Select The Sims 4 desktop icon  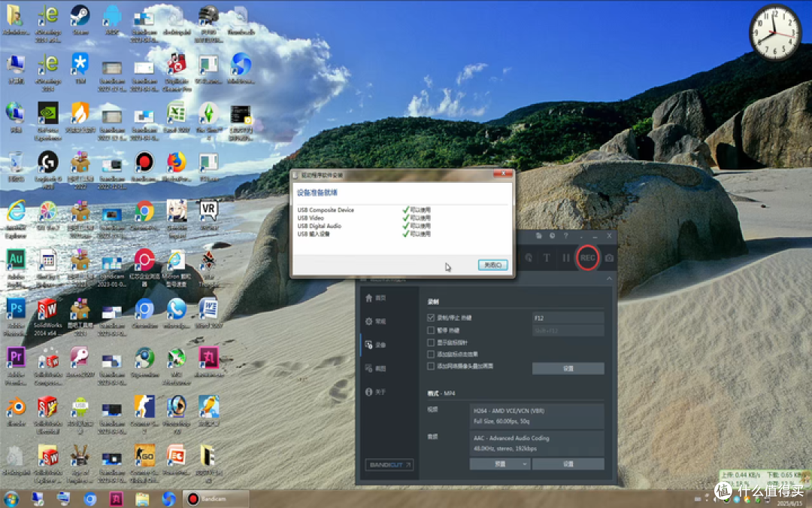point(208,120)
